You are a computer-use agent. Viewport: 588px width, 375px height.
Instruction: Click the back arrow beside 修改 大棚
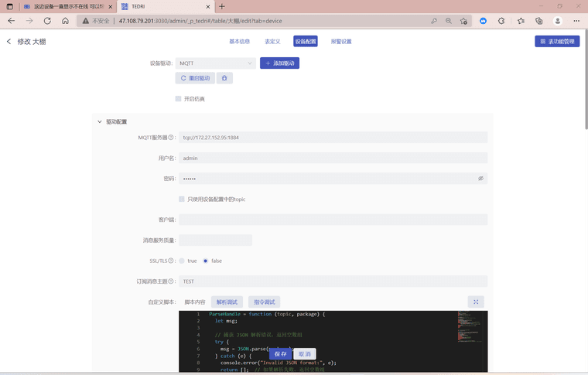[x=9, y=41]
